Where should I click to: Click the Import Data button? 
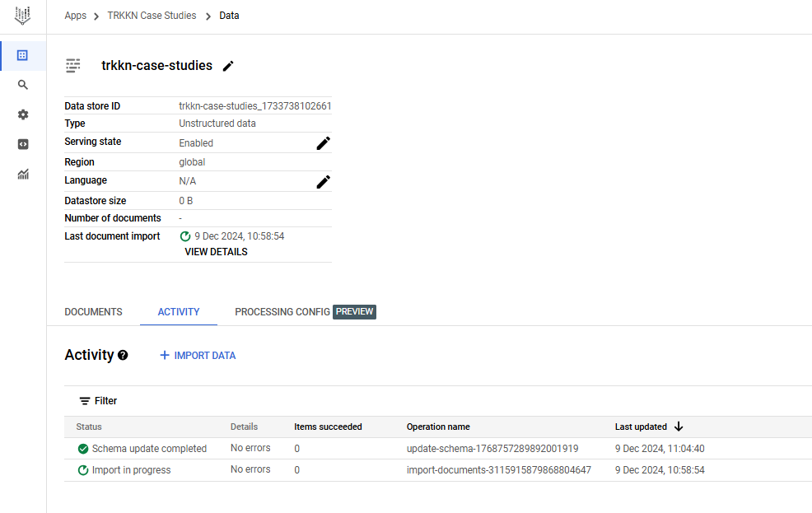198,356
